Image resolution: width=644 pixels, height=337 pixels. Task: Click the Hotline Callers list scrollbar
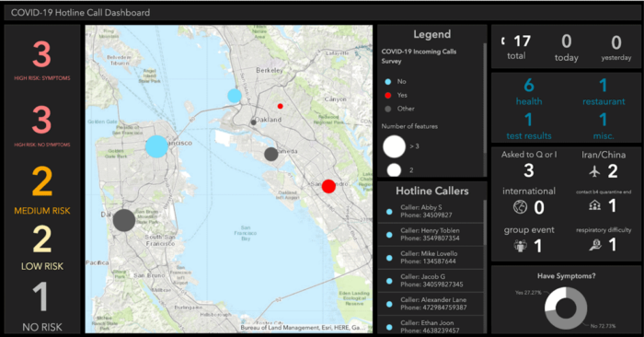(x=485, y=222)
